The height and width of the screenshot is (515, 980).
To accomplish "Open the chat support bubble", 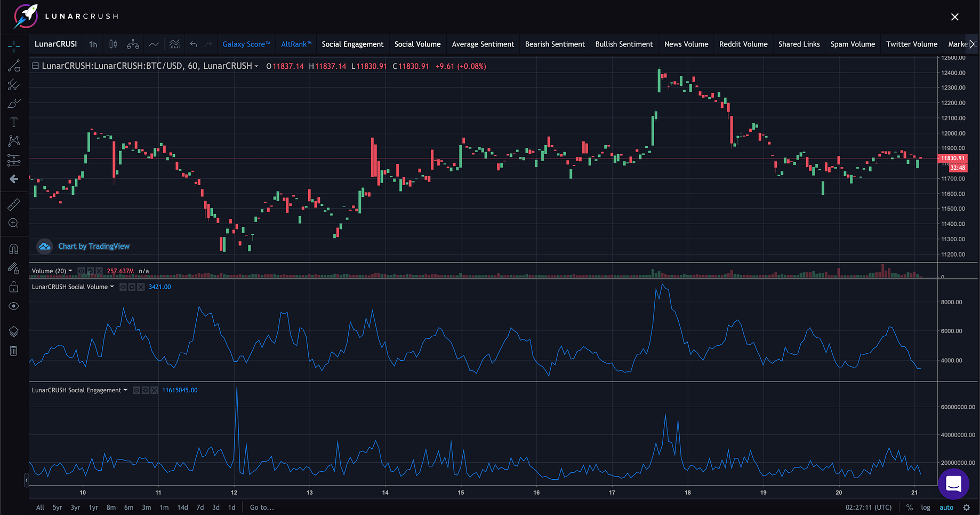I will 953,484.
